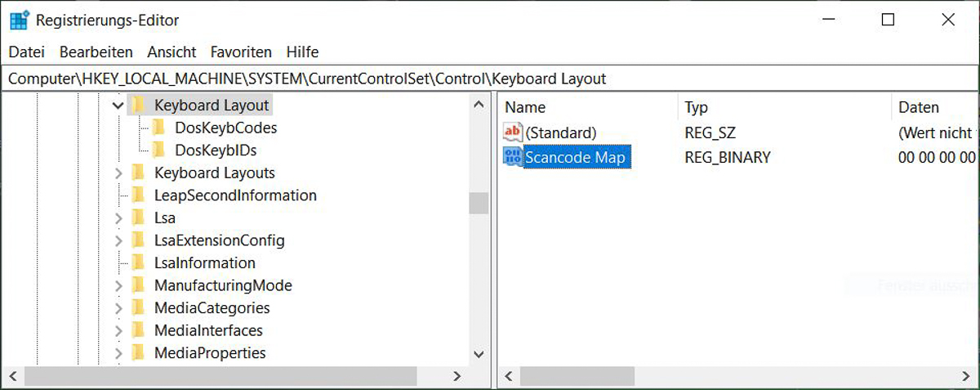This screenshot has width=980, height=390.
Task: Open the Bearbeiten menu
Action: (96, 52)
